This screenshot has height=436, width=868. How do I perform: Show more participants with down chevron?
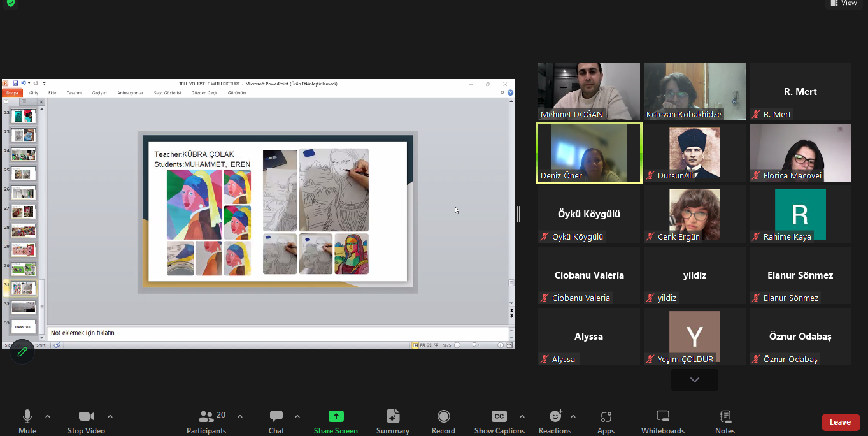695,380
